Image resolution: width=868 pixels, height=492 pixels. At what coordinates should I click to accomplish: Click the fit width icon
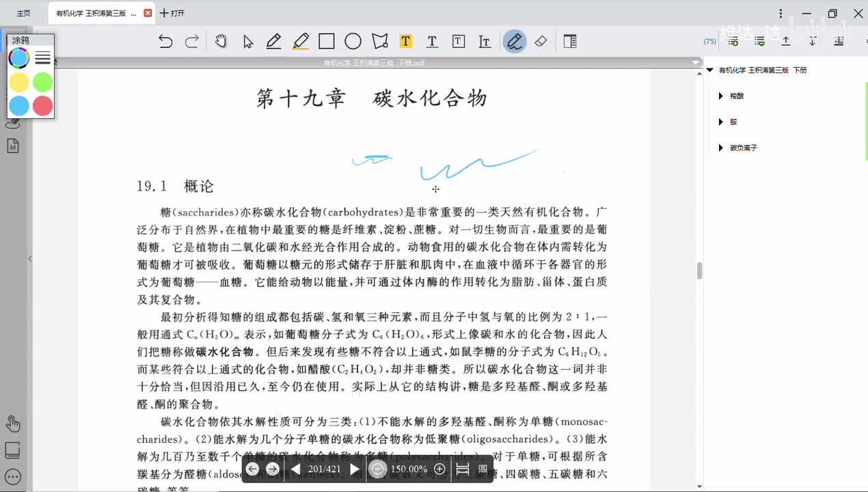462,469
